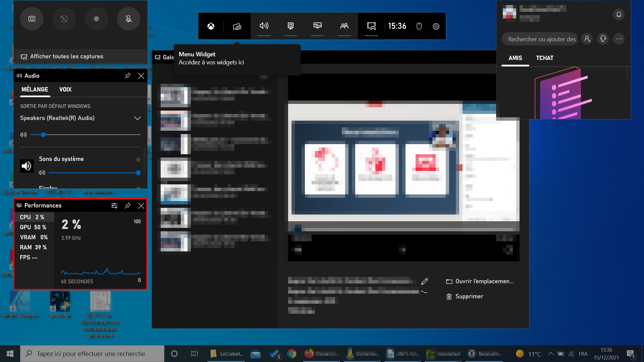This screenshot has width=644, height=362.
Task: Click the Xbox logo in Game Bar
Action: 211,26
